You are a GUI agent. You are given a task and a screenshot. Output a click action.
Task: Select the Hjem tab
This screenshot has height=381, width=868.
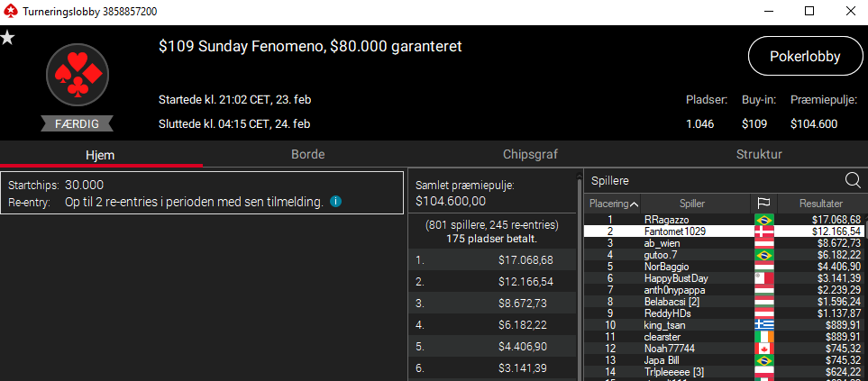tap(100, 155)
